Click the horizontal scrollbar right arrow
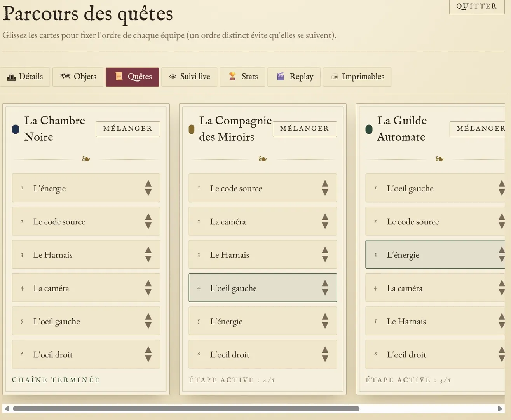Viewport: 511px width, 420px height. click(x=500, y=409)
